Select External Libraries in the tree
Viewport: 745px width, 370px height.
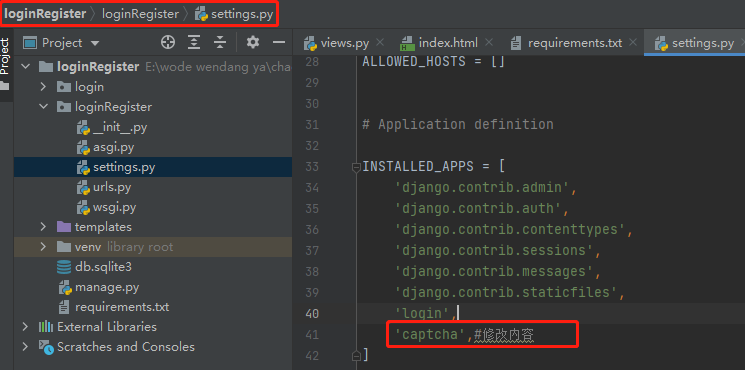click(x=153, y=327)
